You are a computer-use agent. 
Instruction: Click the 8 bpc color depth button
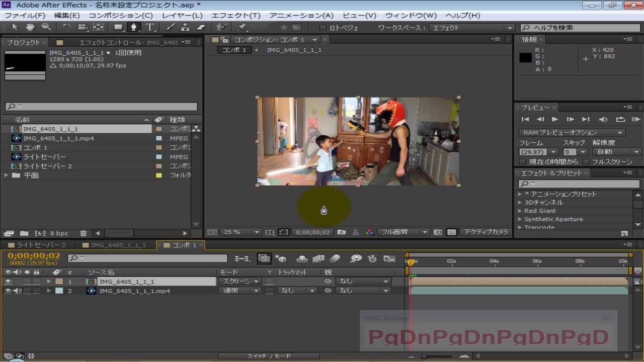click(x=59, y=233)
